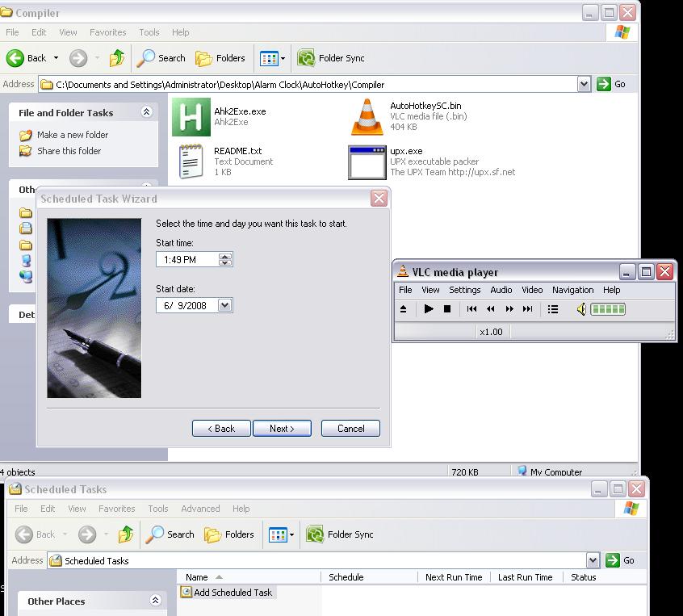Viewport: 683px width, 616px height.
Task: Open upx.exe UPX executable packer
Action: (367, 161)
